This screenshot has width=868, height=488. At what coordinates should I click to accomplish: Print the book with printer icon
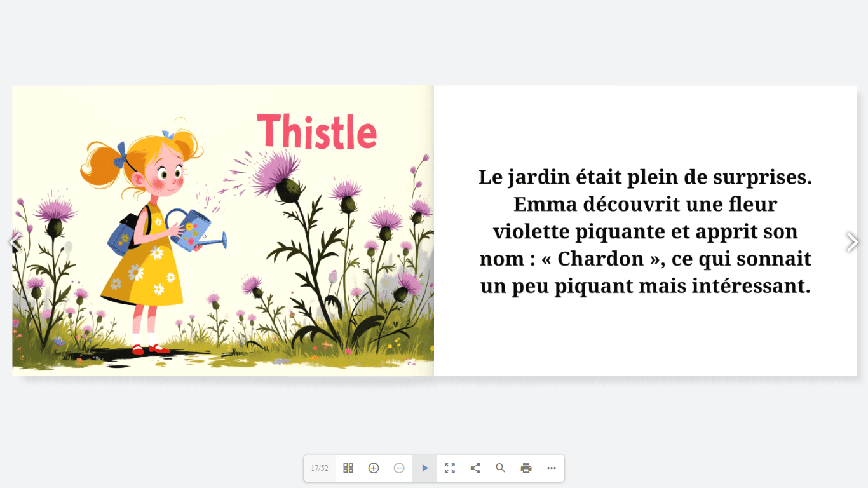(526, 468)
